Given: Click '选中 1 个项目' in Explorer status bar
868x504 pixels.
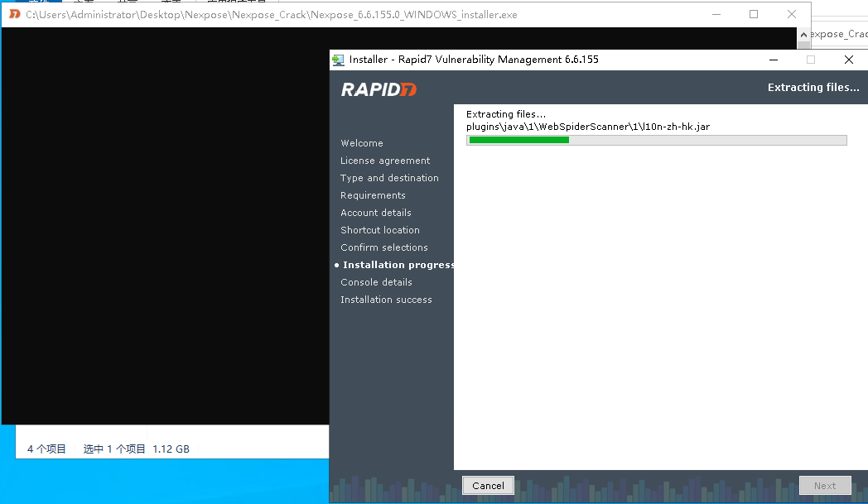Looking at the screenshot, I should 114,449.
